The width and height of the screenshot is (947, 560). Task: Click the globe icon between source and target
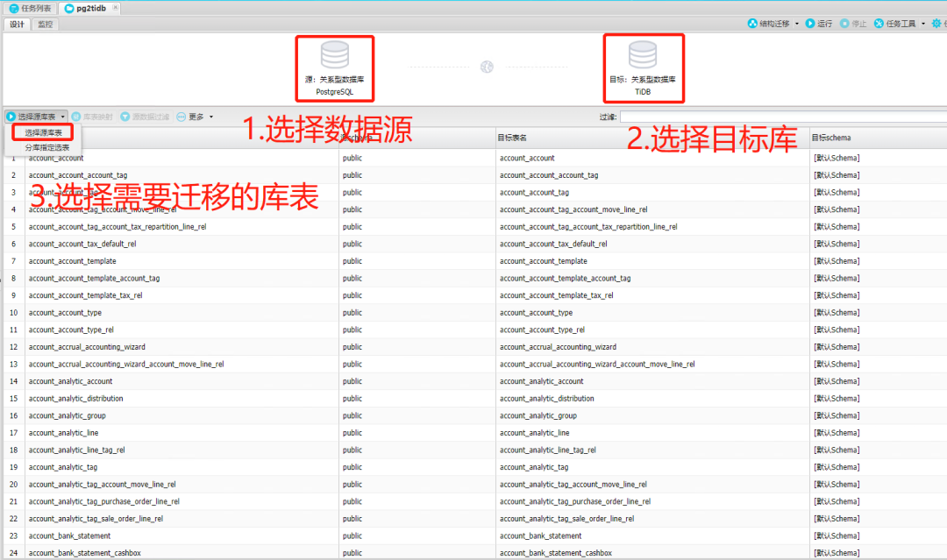coord(487,67)
